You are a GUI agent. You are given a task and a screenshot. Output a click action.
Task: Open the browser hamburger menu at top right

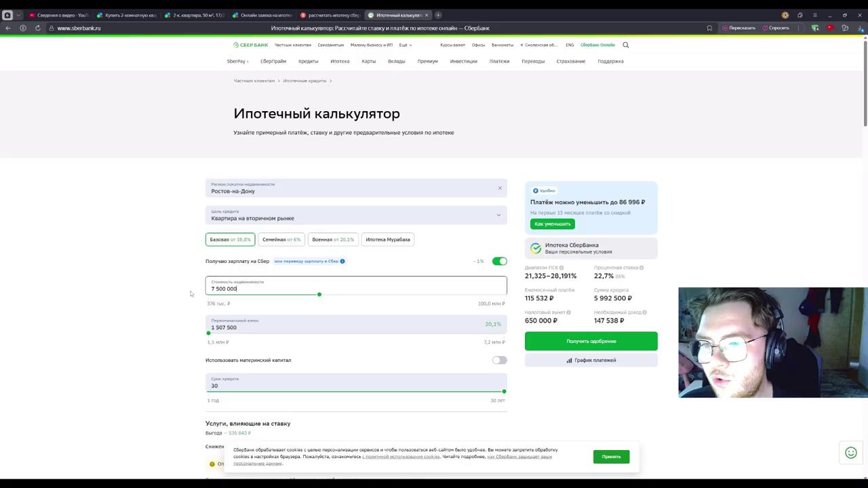pyautogui.click(x=814, y=15)
